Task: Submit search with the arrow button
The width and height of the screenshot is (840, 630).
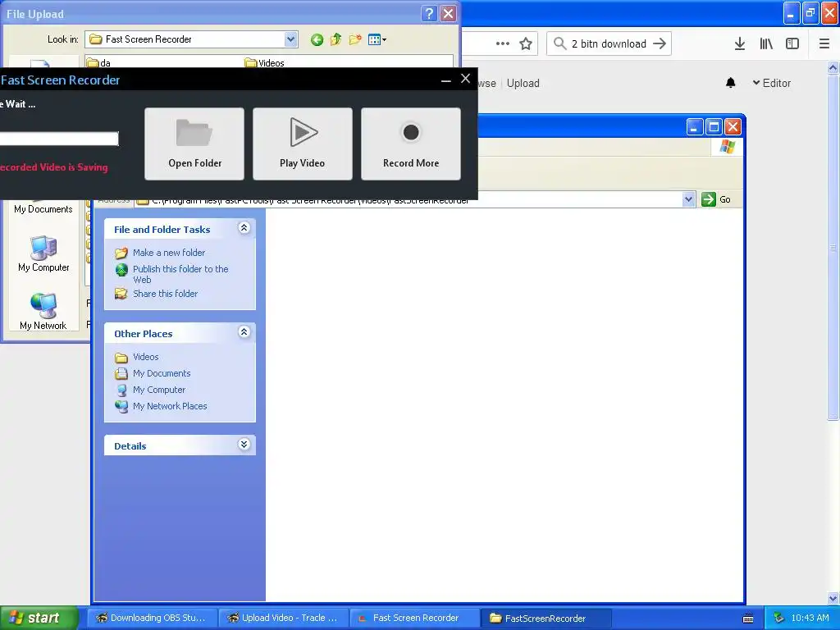Action: (x=660, y=44)
